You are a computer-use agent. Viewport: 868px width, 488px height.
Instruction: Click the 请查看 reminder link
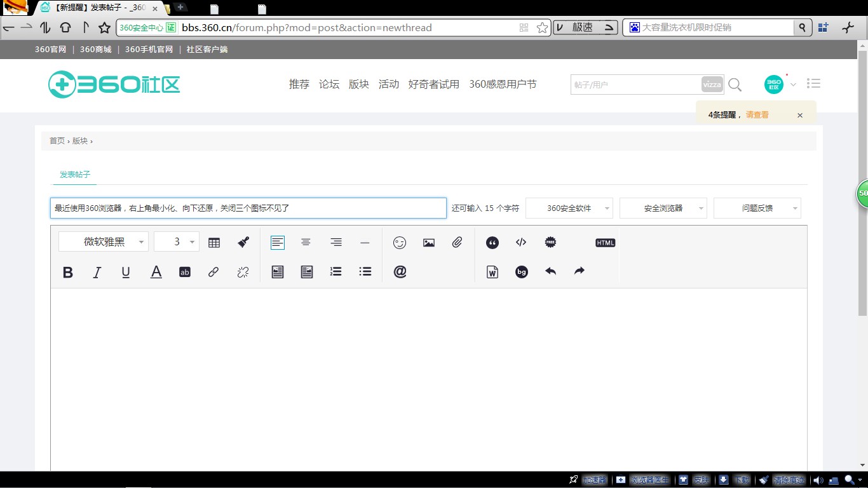(x=757, y=115)
